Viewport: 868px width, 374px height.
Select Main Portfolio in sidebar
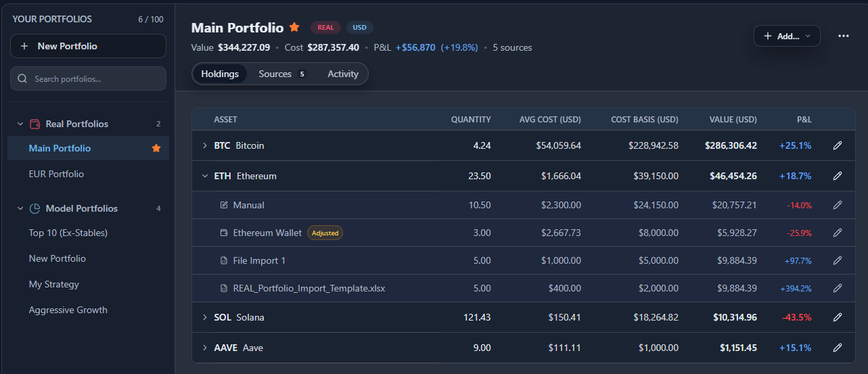[88, 148]
